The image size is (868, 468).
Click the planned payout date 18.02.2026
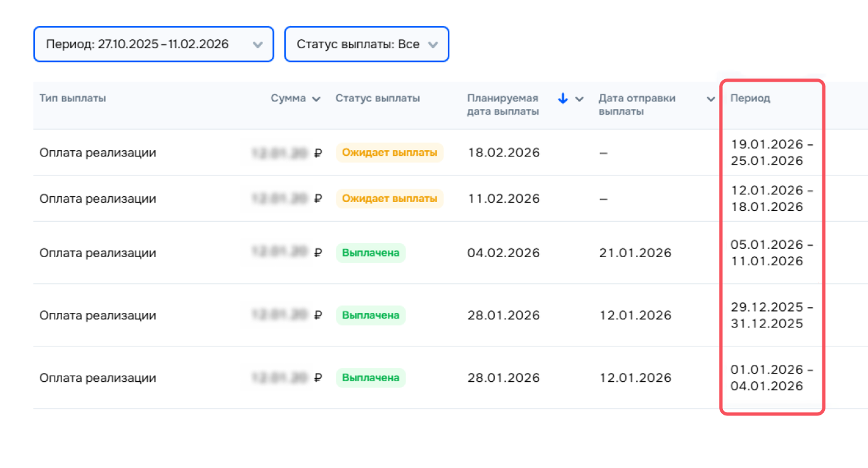pyautogui.click(x=504, y=153)
